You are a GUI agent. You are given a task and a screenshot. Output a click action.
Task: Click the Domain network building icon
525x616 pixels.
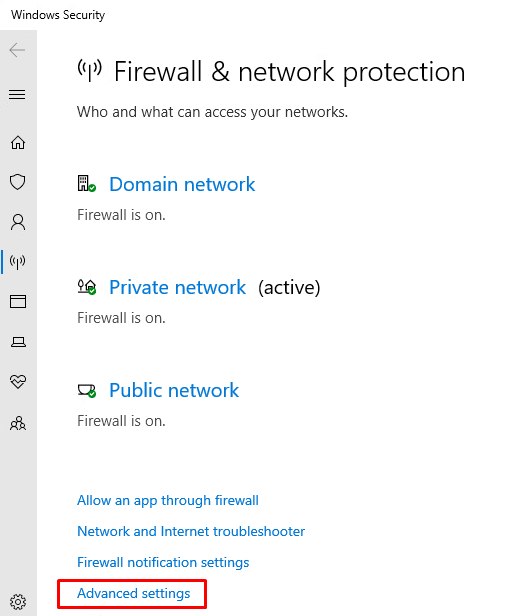(x=86, y=183)
